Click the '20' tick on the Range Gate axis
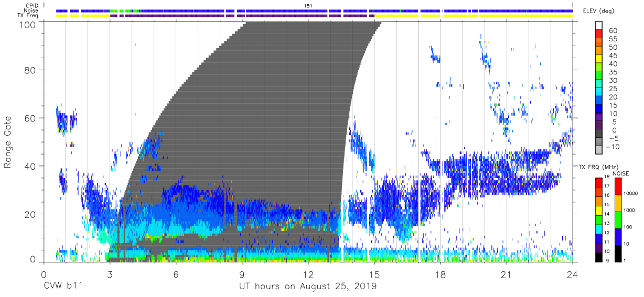 coord(30,214)
